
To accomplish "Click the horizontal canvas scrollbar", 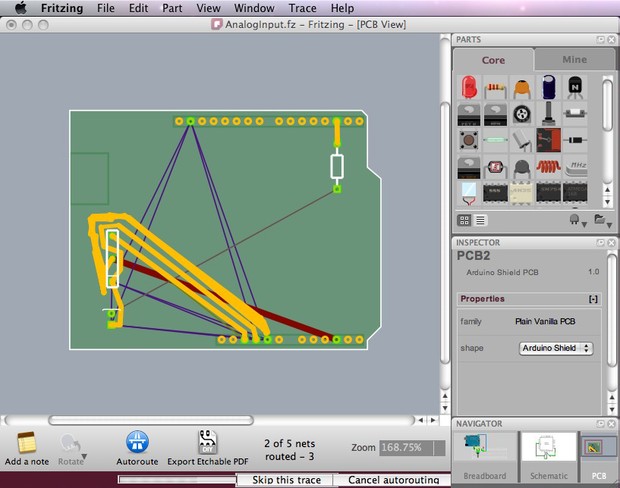I will coord(151,420).
